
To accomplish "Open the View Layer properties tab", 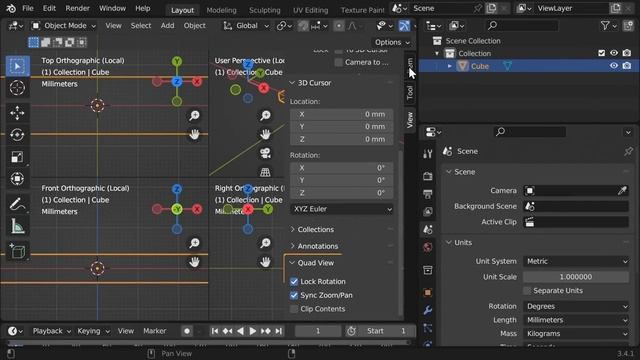I will 427,212.
